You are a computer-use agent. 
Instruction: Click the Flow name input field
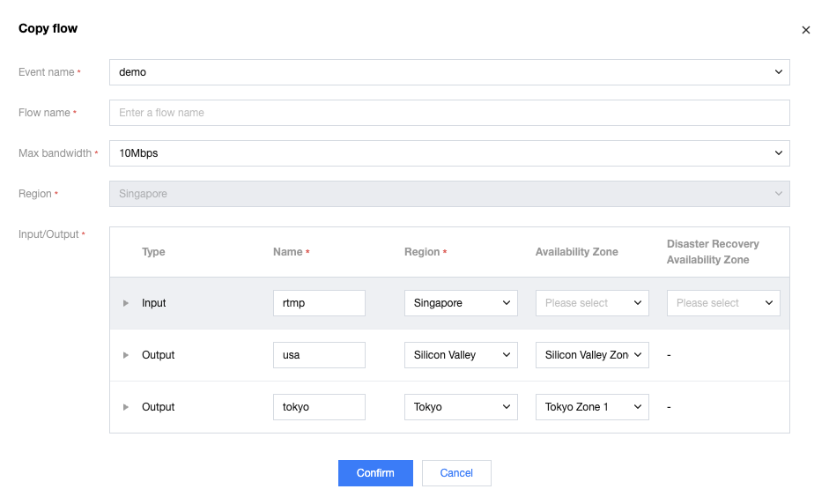coord(448,113)
